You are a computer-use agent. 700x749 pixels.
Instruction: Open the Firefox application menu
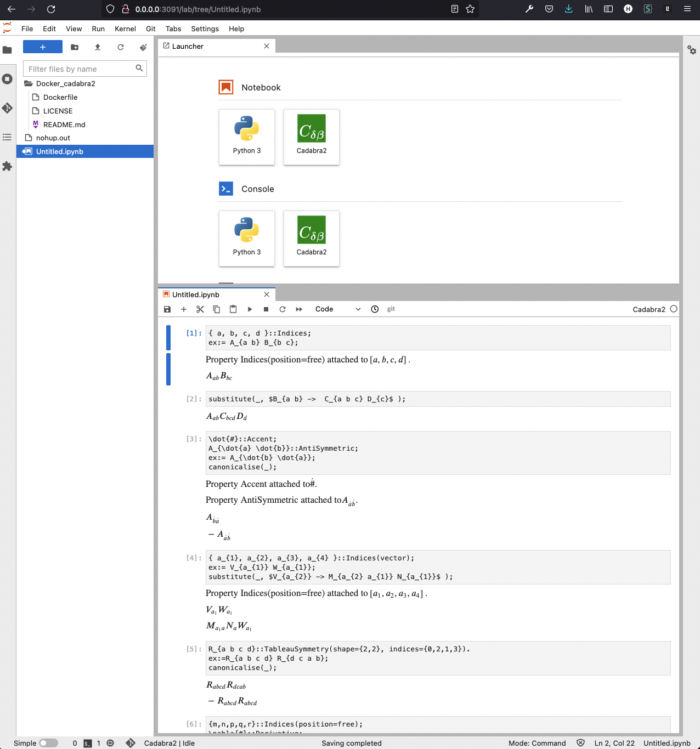pyautogui.click(x=687, y=9)
